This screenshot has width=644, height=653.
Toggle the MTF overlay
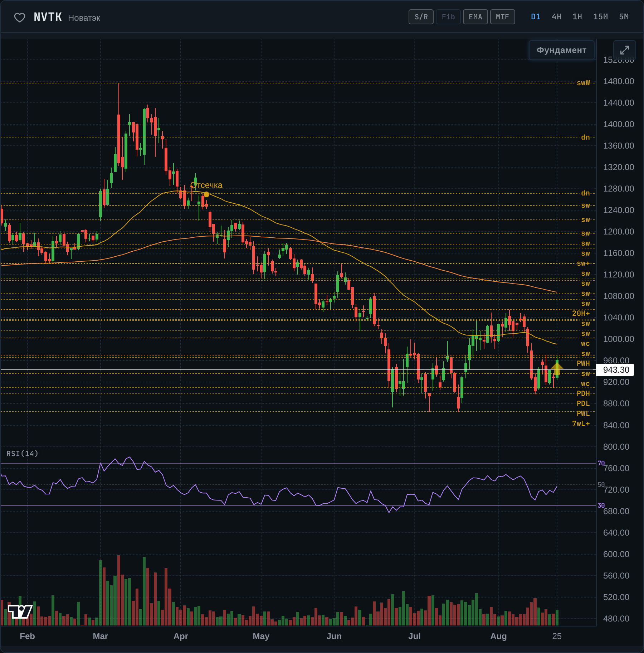click(x=503, y=17)
